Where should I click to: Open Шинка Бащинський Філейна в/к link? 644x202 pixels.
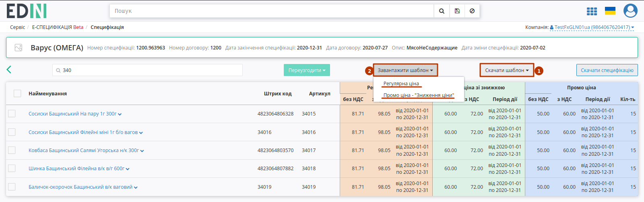click(76, 169)
